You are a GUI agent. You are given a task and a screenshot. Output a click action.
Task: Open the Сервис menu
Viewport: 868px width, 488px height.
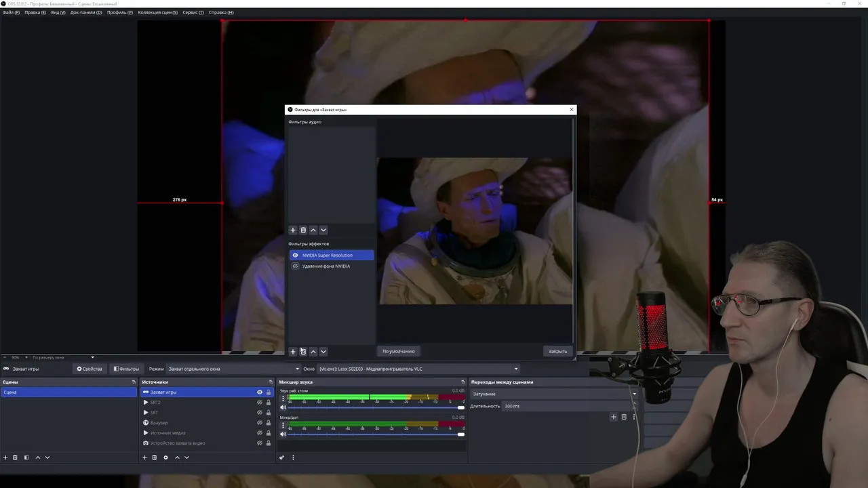pyautogui.click(x=193, y=12)
